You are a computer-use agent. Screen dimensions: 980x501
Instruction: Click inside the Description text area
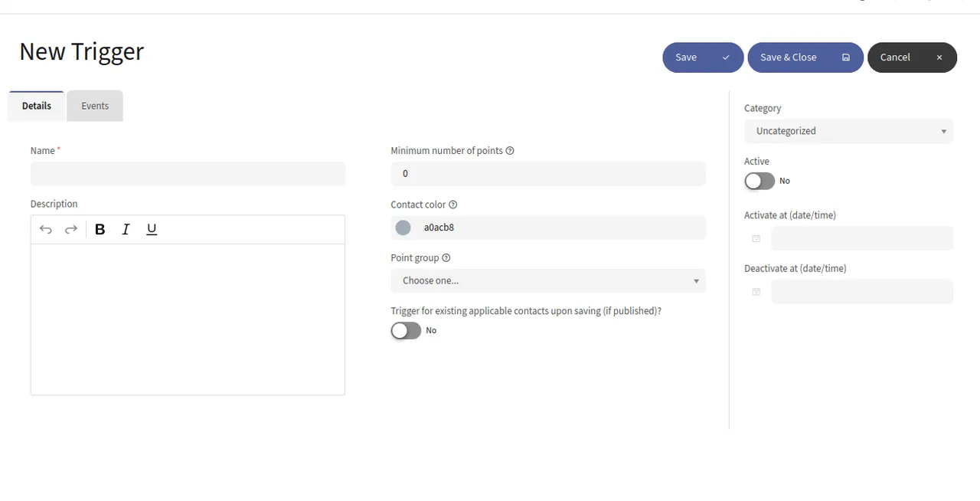[x=188, y=319]
